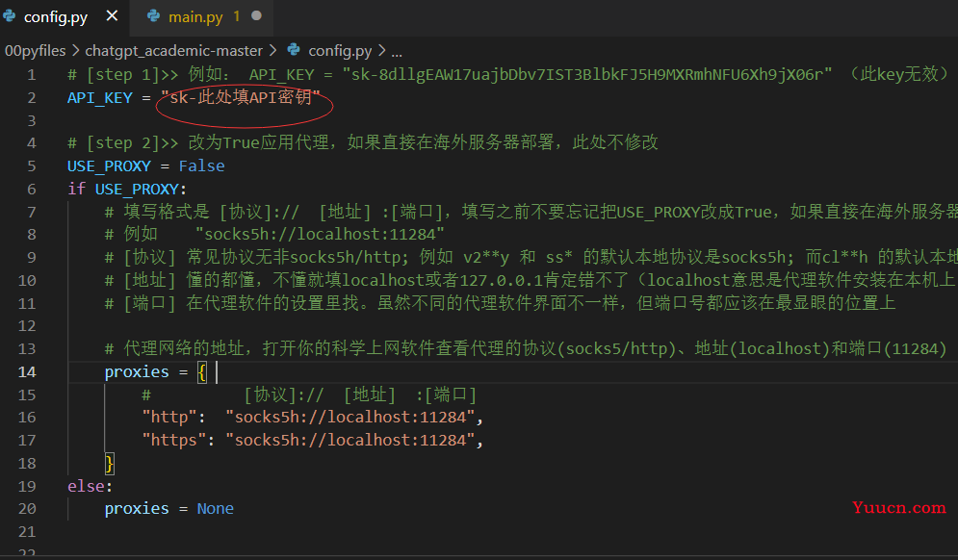Screen dimensions: 958x560
Task: Select the config.py breadcrumb item
Action: 340,51
